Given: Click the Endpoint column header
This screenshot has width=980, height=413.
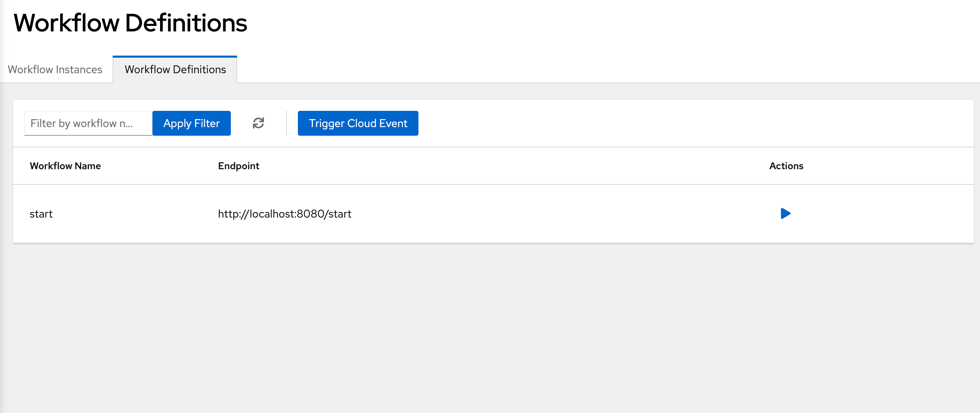Looking at the screenshot, I should pos(238,165).
